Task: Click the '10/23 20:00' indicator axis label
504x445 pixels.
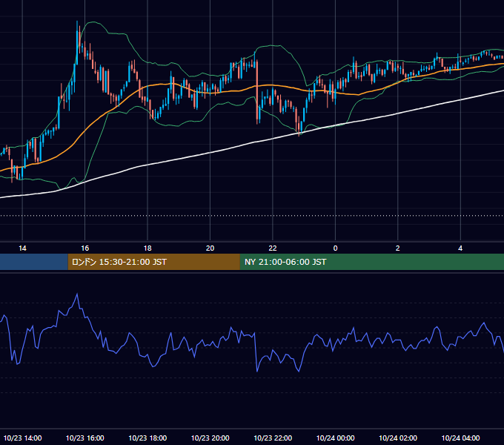Action: 210,438
